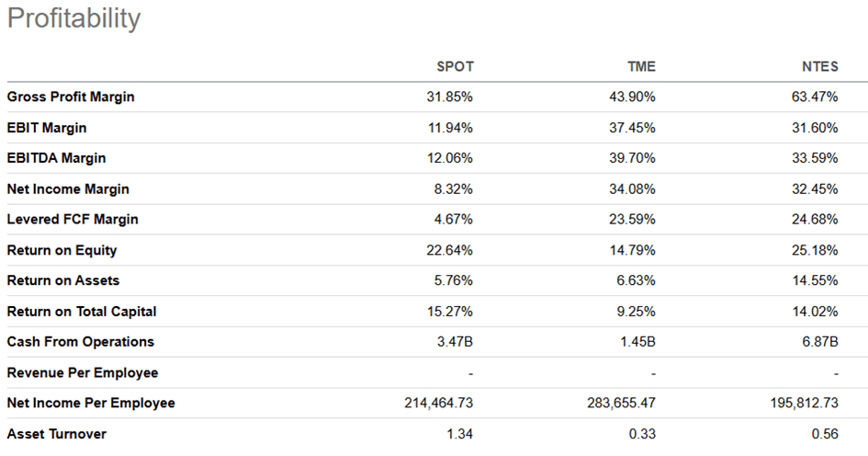868x456 pixels.
Task: Click the Profitability section heading
Action: [x=73, y=18]
